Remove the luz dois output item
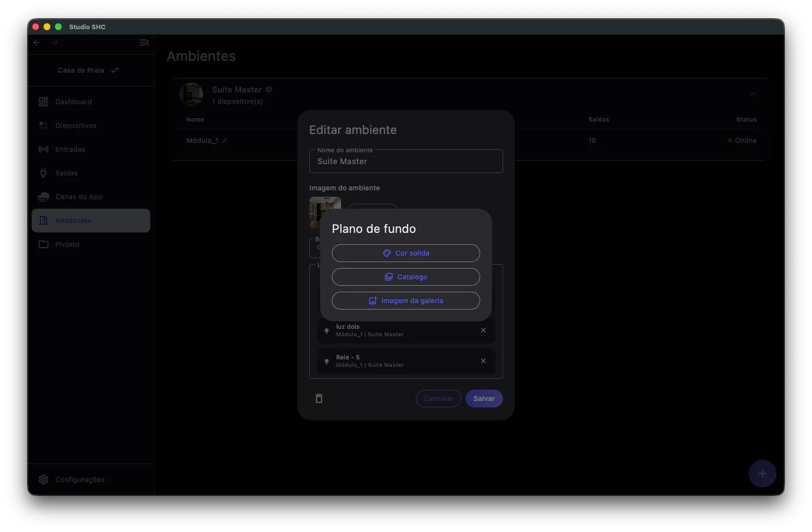The height and width of the screenshot is (532, 812). 483,330
